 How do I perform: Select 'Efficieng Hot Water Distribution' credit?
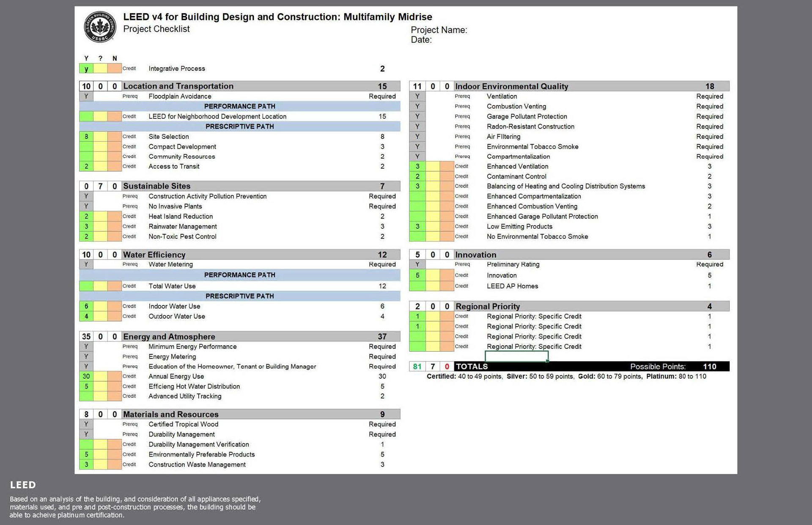[x=194, y=386]
